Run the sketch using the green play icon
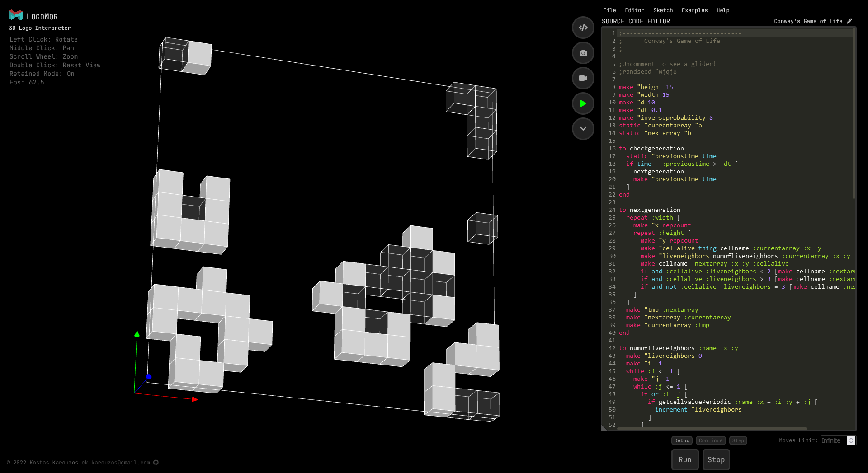The image size is (868, 473). pyautogui.click(x=583, y=103)
